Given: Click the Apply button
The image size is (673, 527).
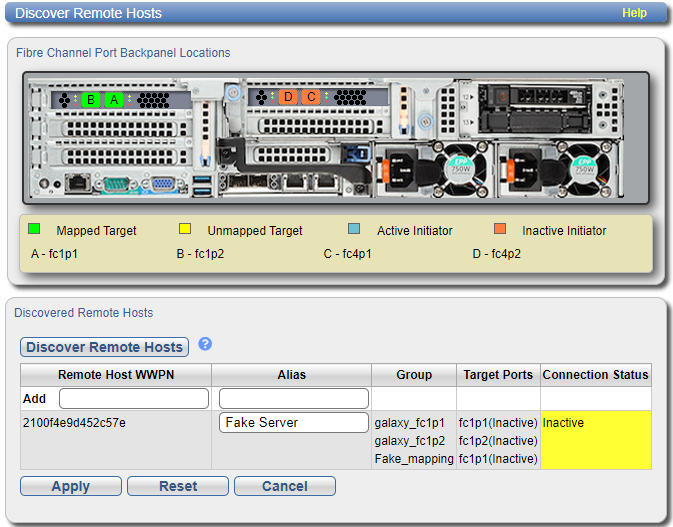Looking at the screenshot, I should tap(70, 486).
